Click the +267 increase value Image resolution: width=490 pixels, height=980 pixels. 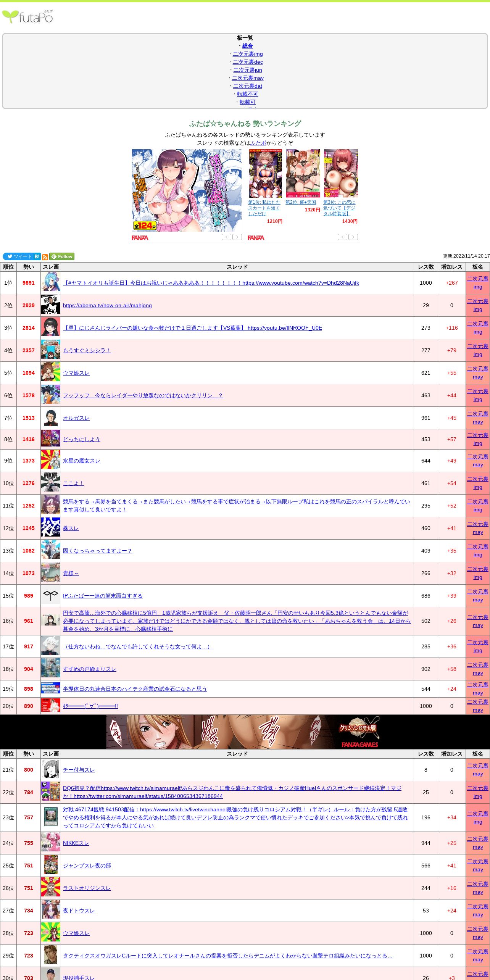point(452,283)
